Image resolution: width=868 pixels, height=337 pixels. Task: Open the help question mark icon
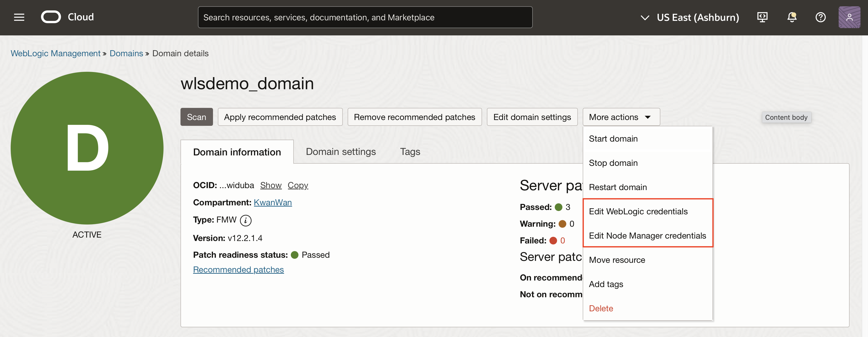click(820, 17)
